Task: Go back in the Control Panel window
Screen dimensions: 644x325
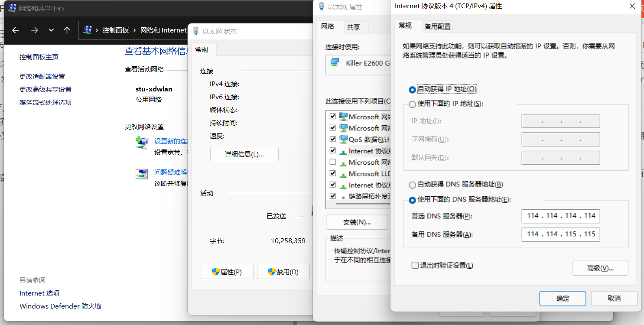Action: 16,30
